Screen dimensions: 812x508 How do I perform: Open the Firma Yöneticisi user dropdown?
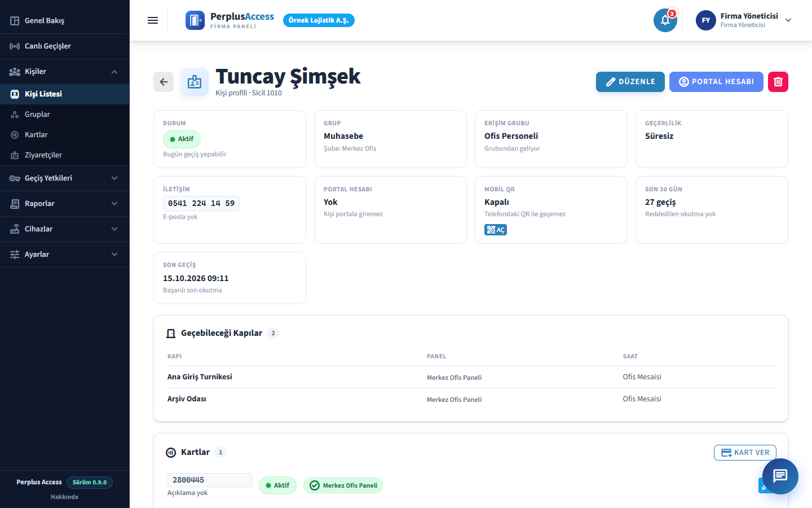tap(744, 20)
